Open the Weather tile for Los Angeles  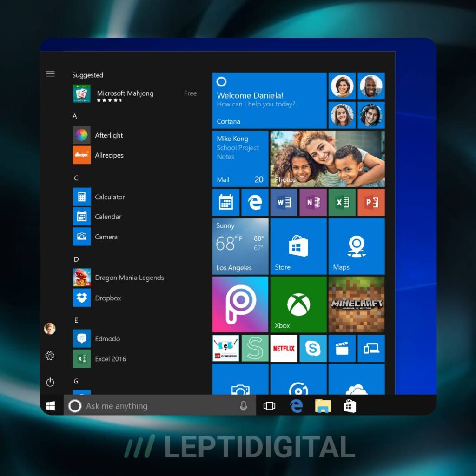coord(240,246)
